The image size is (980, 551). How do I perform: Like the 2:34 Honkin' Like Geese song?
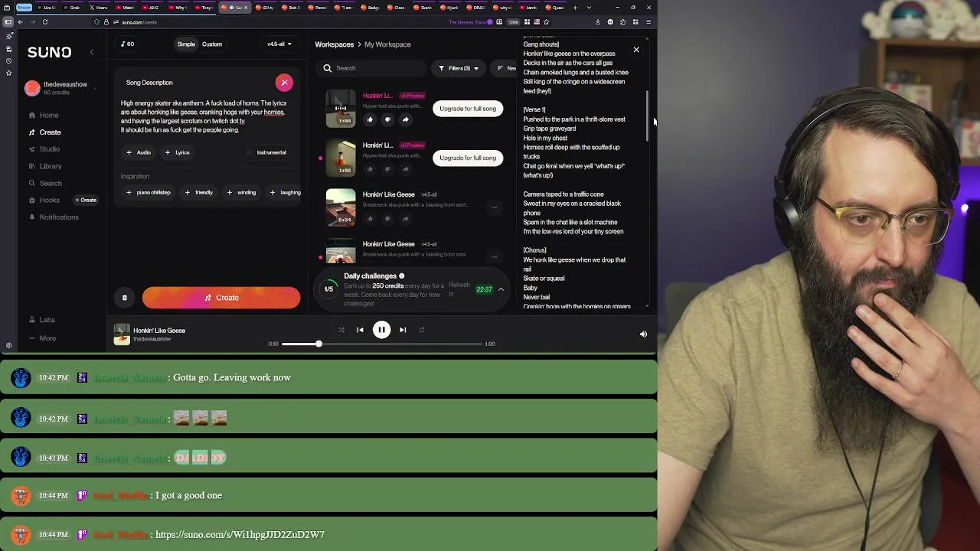[370, 218]
